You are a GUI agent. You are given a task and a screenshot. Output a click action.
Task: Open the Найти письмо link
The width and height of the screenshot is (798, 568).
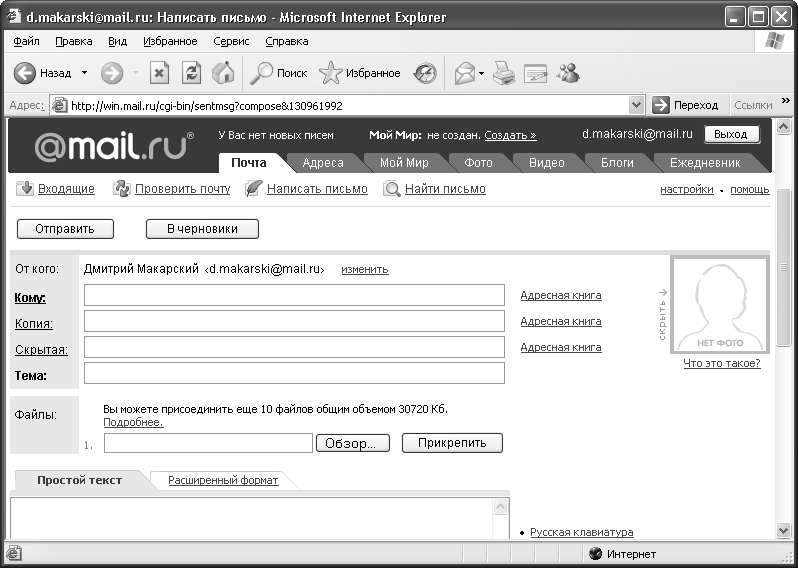click(x=445, y=189)
